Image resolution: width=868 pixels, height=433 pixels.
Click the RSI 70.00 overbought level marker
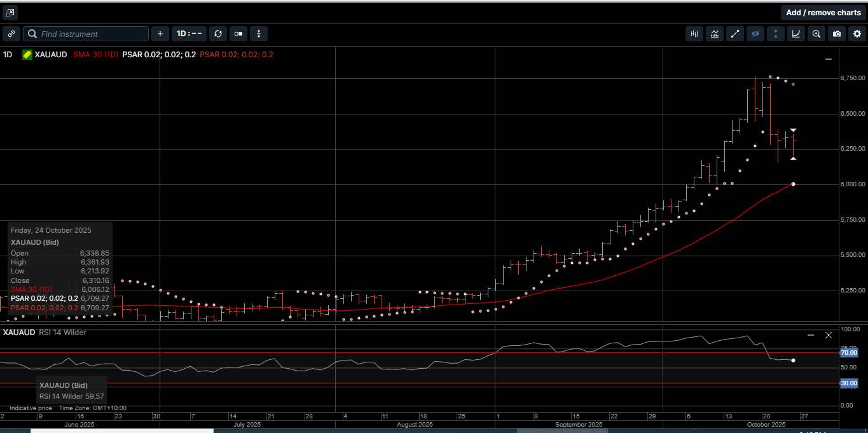pos(849,352)
